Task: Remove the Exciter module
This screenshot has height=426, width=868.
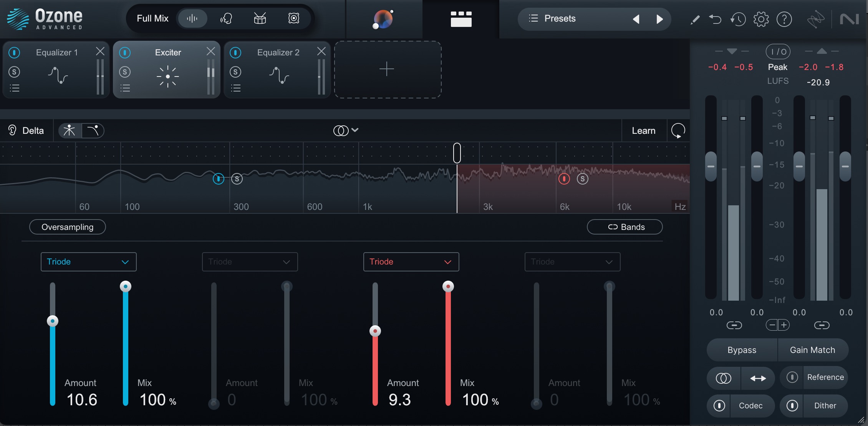Action: (211, 51)
